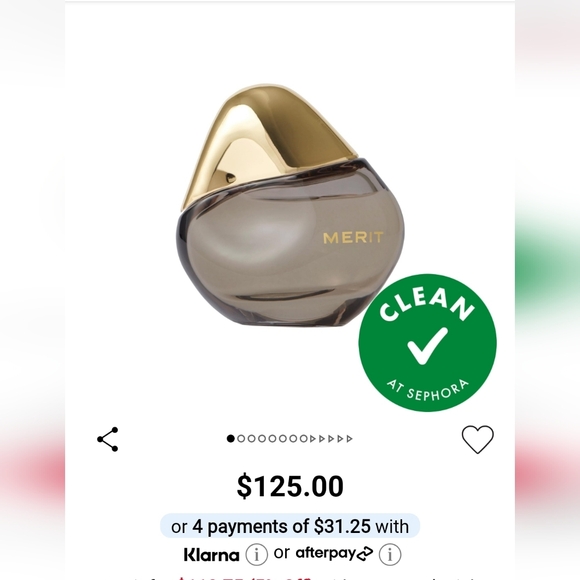This screenshot has height=580, width=580.
Task: Add product to Loves with heart icon
Action: [478, 439]
